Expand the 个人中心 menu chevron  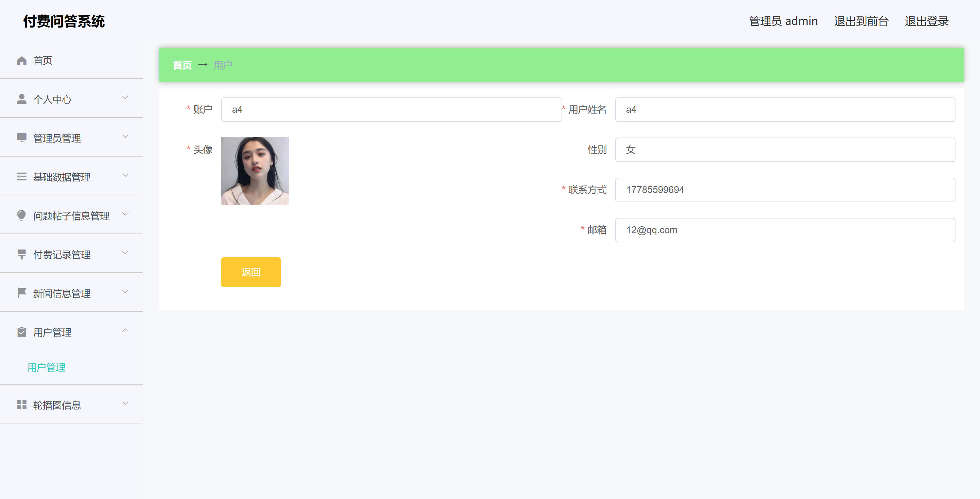coord(125,98)
